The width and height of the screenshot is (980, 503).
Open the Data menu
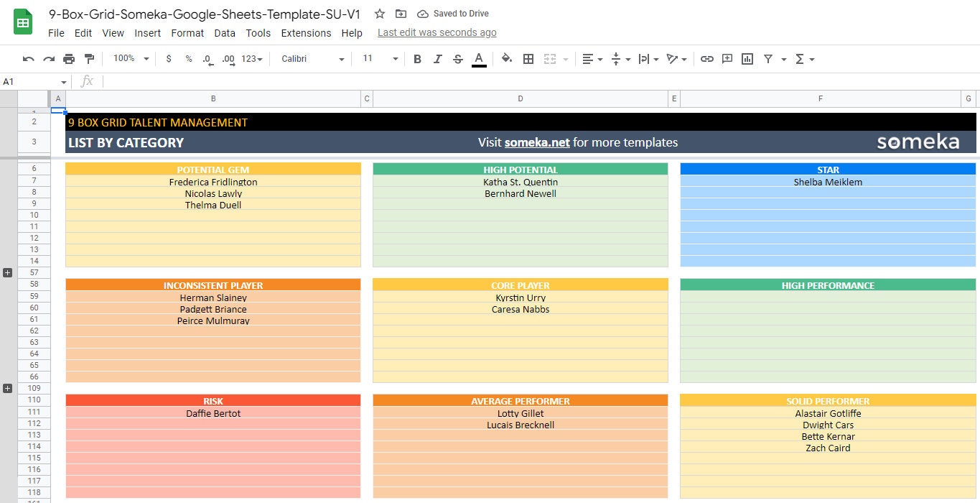point(225,32)
